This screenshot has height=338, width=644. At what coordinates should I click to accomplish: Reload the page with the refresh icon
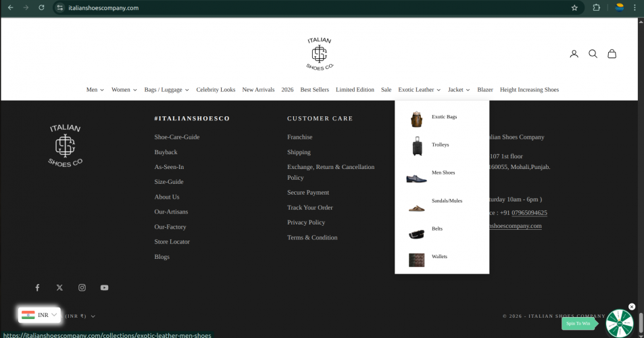click(x=41, y=8)
